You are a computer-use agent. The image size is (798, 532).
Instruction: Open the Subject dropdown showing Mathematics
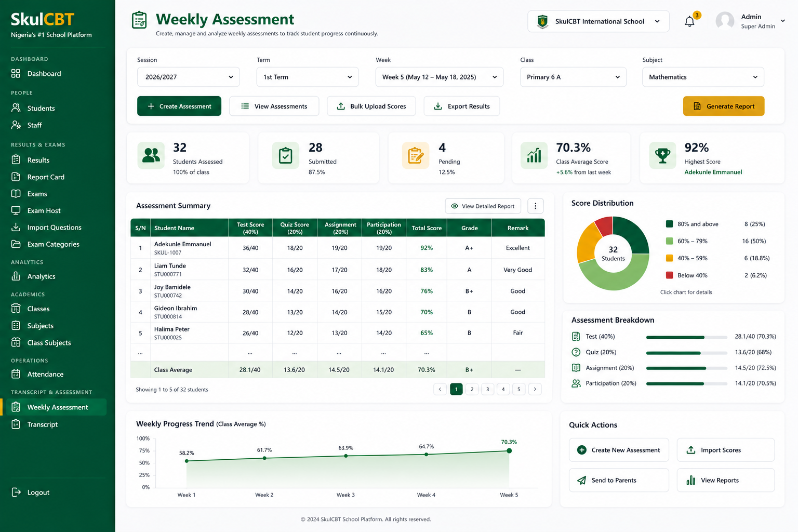click(x=703, y=77)
